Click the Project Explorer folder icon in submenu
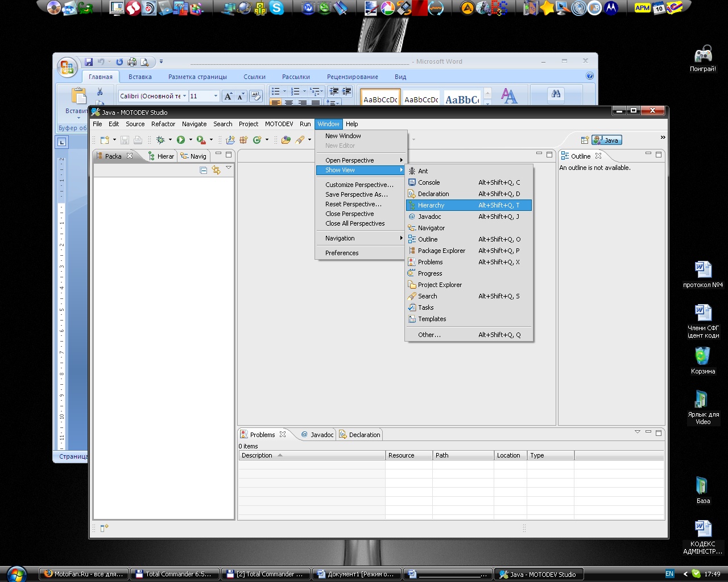The height and width of the screenshot is (582, 728). (412, 285)
